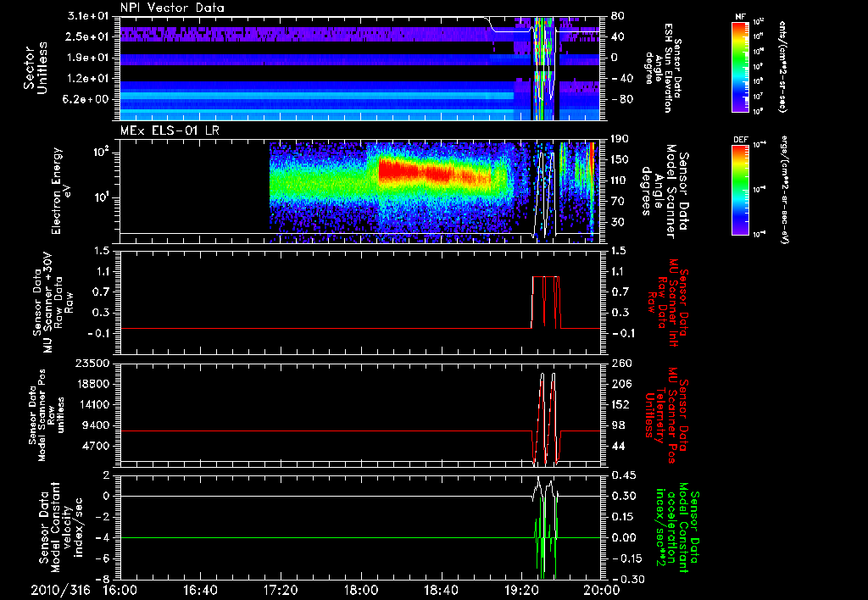Click the 'Model Scanner Angle degrees' axis title

(665, 191)
